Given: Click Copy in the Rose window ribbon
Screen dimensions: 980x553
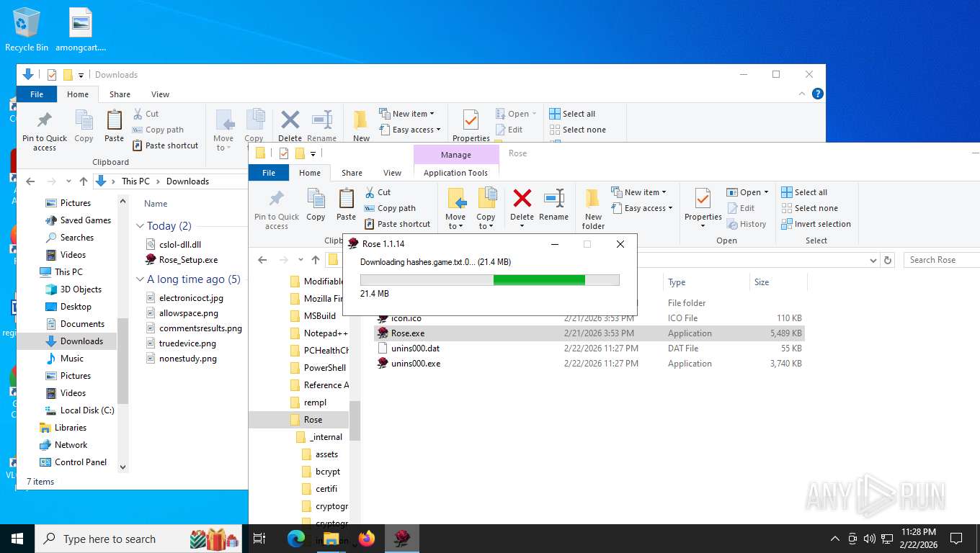Looking at the screenshot, I should point(316,204).
